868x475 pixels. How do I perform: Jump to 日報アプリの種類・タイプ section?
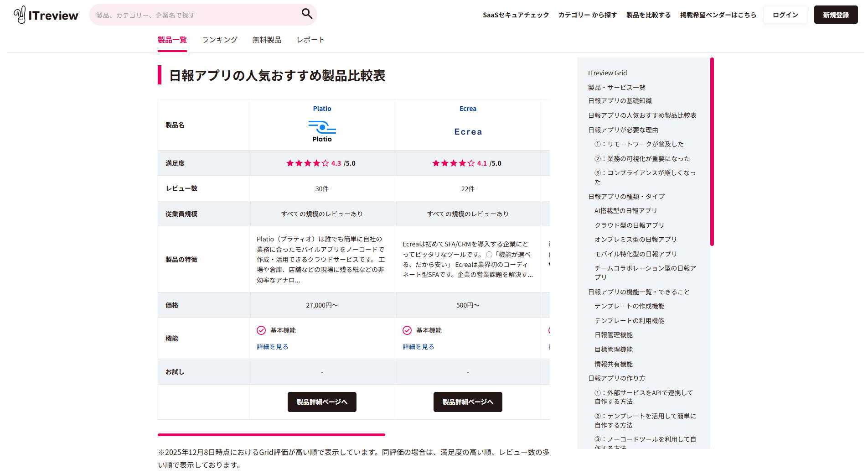[x=626, y=197]
